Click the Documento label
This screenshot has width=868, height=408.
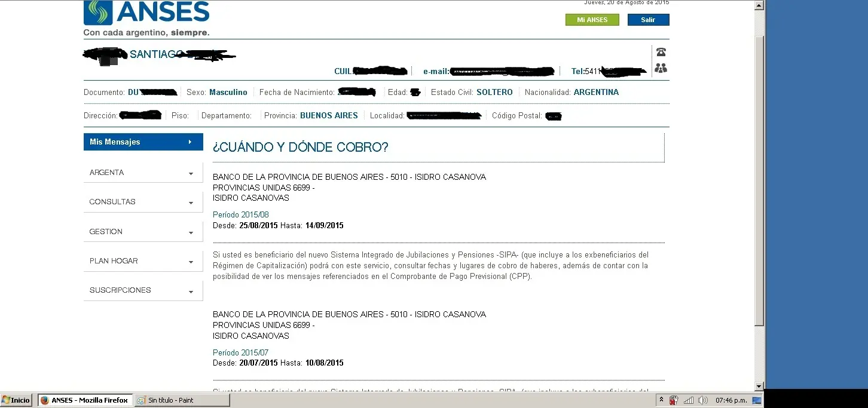pos(105,93)
